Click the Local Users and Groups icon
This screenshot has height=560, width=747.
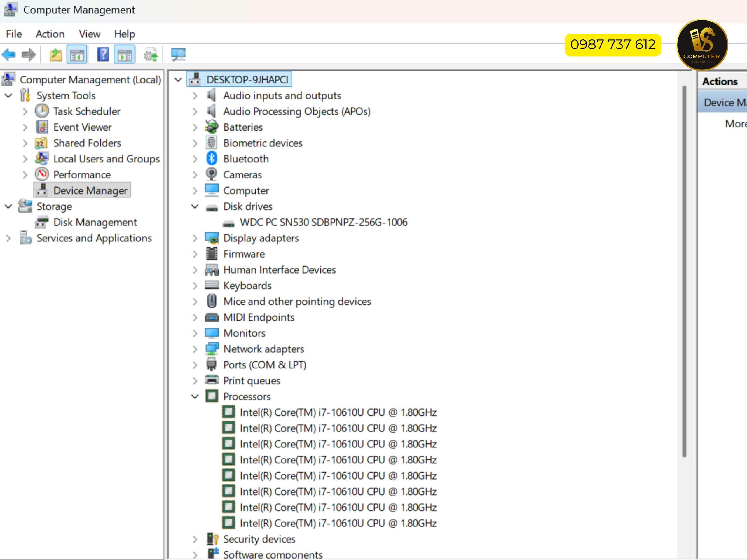[x=42, y=158]
